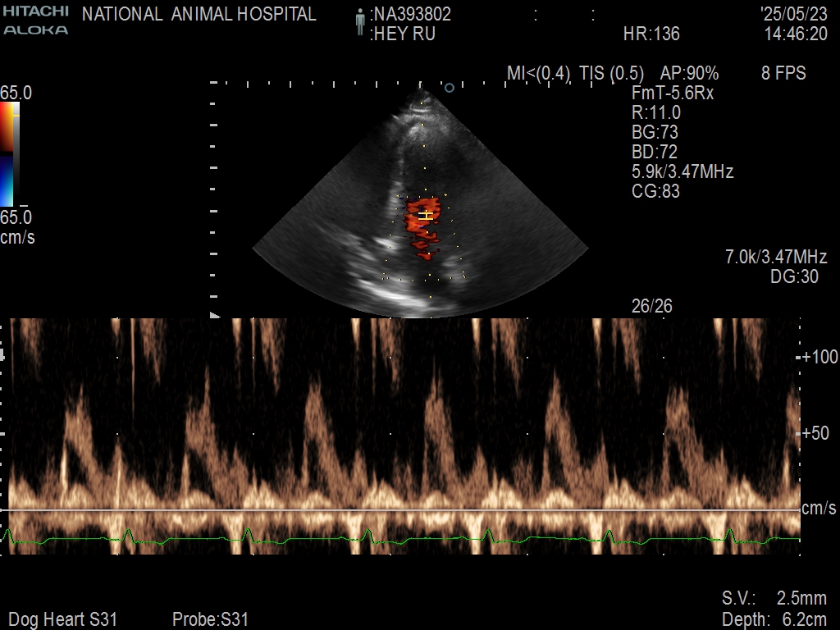
Task: Click the Depth: 6.2cm readout
Action: point(774,619)
